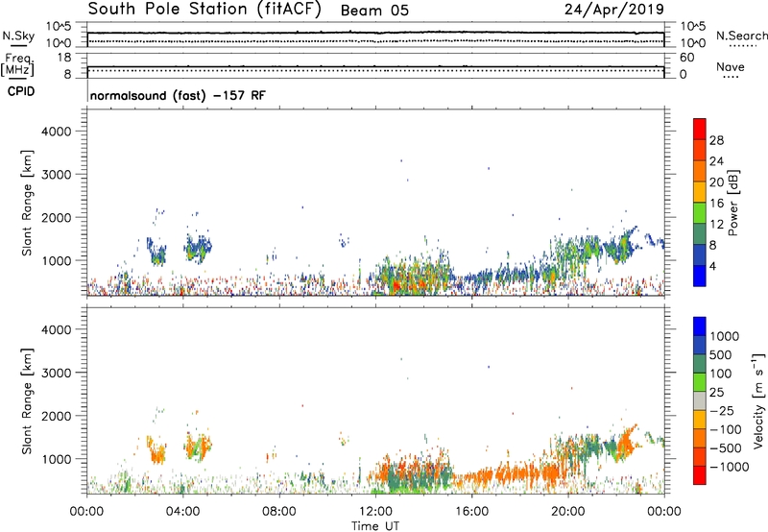
Task: Click the "1000" slant range tick of velocity panel
Action: tap(57, 459)
